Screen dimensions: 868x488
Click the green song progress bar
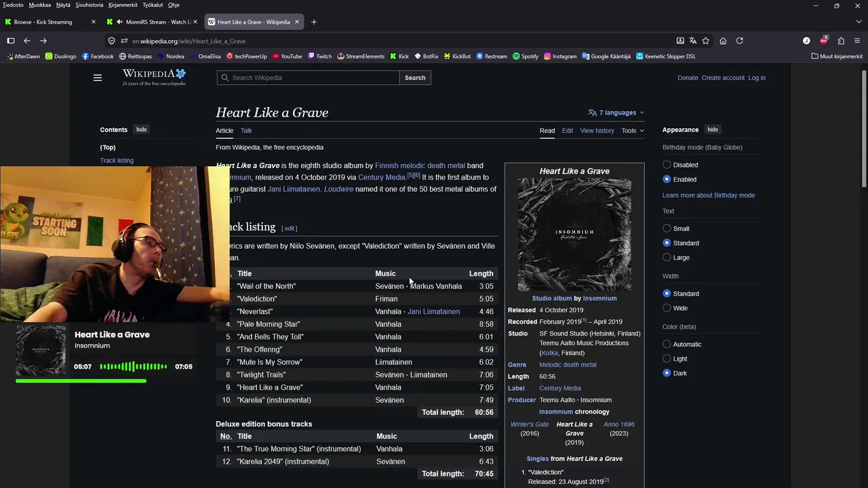(x=81, y=381)
